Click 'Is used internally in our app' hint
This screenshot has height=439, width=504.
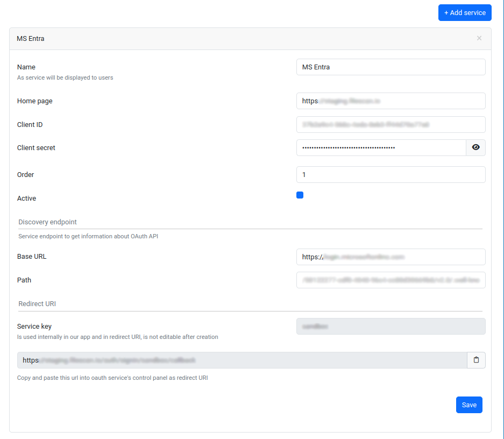[x=118, y=337]
